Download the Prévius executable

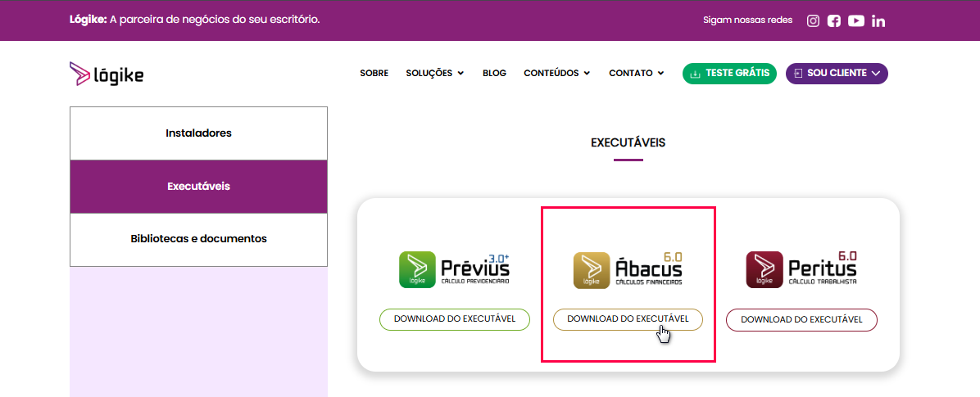point(455,319)
